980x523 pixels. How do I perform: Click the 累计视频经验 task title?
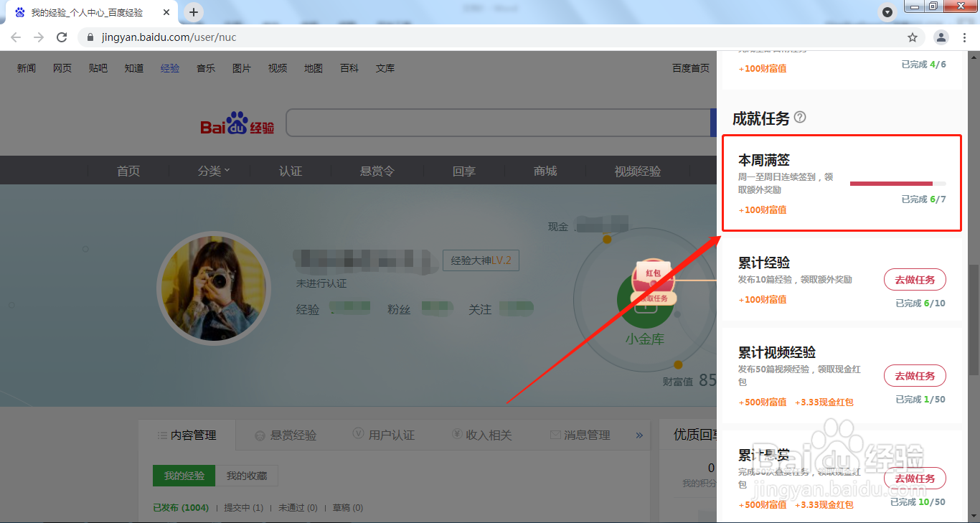[x=777, y=352]
